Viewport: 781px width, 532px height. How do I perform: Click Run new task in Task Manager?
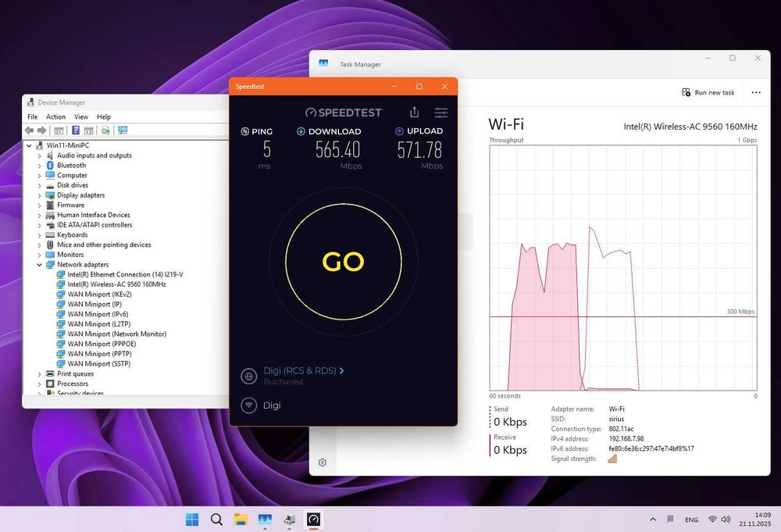(708, 93)
